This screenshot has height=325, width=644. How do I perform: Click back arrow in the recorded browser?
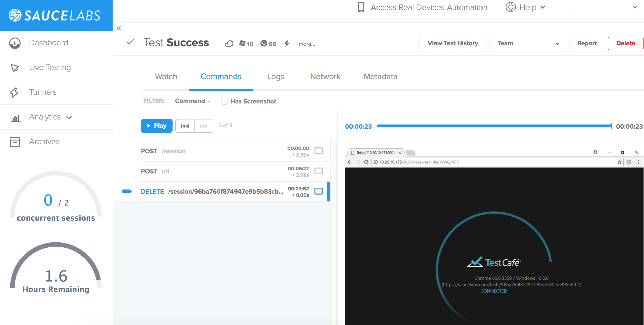[x=350, y=162]
